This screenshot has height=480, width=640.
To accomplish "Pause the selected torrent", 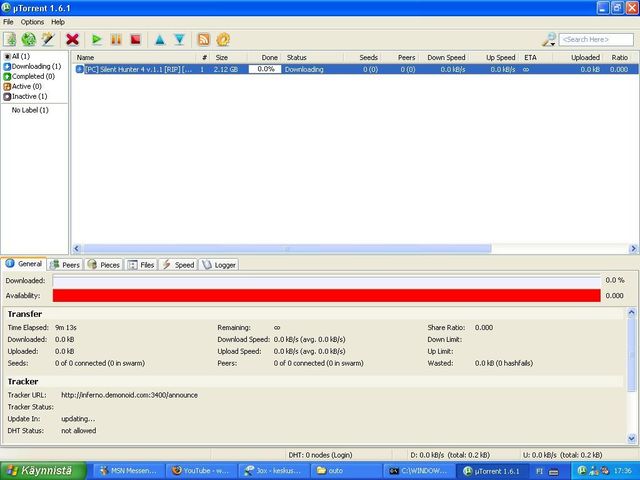I will tap(116, 39).
